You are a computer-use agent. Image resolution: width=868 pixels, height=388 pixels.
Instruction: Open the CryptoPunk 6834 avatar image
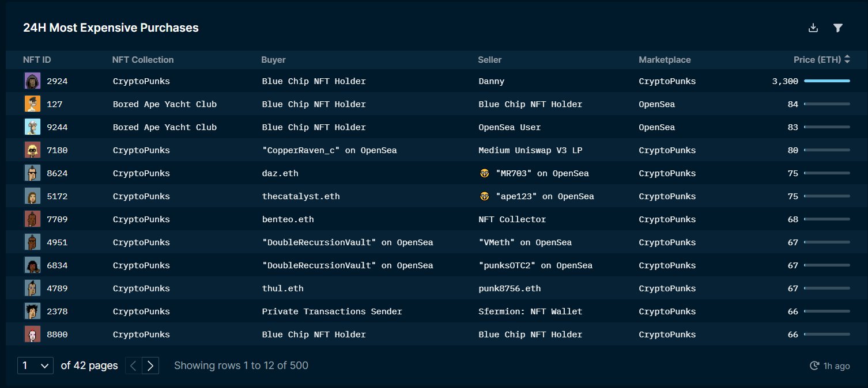[x=32, y=265]
